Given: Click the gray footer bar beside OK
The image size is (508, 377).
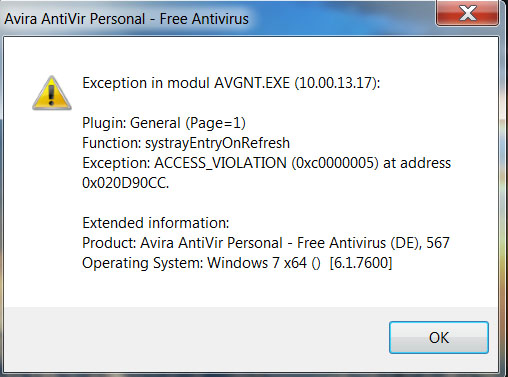Looking at the screenshot, I should pyautogui.click(x=196, y=338).
